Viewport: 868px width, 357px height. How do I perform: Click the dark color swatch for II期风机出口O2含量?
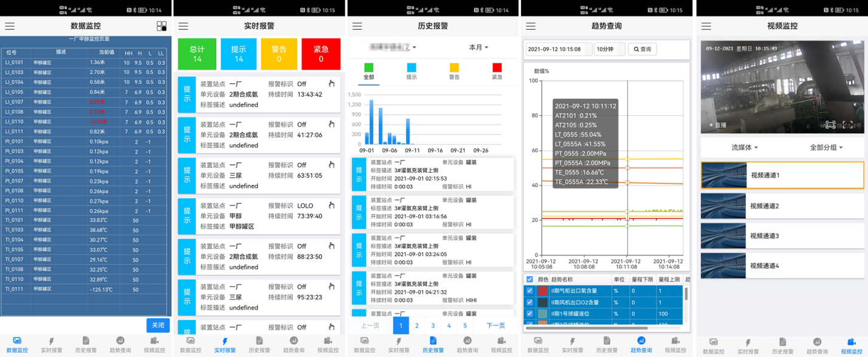tap(543, 302)
